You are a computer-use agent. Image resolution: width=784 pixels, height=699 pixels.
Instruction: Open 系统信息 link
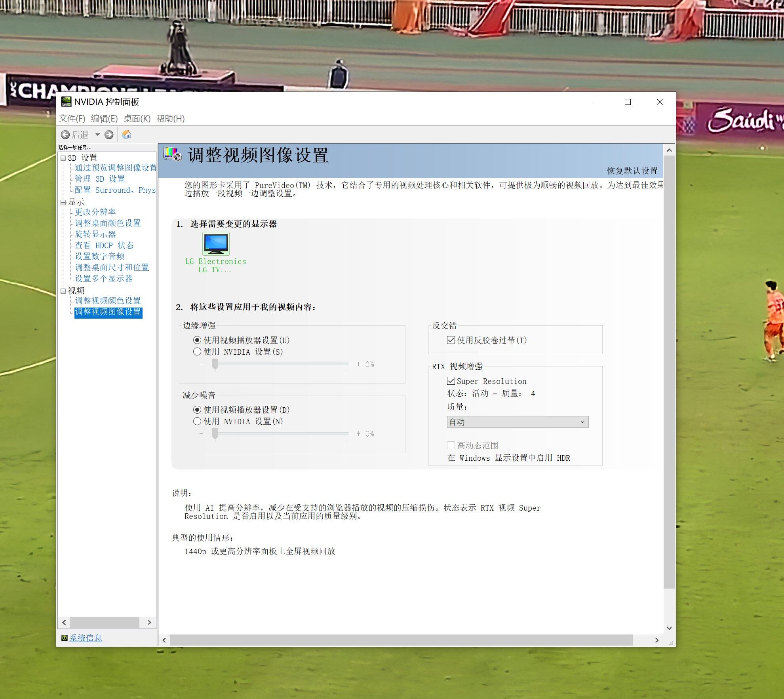(86, 638)
